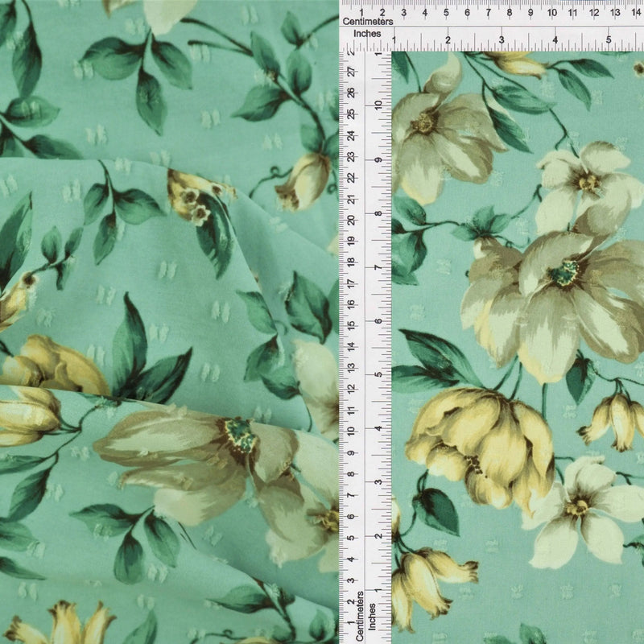
Task: Click the 3 inch mark on horizontal ruler
Action: pyautogui.click(x=502, y=40)
